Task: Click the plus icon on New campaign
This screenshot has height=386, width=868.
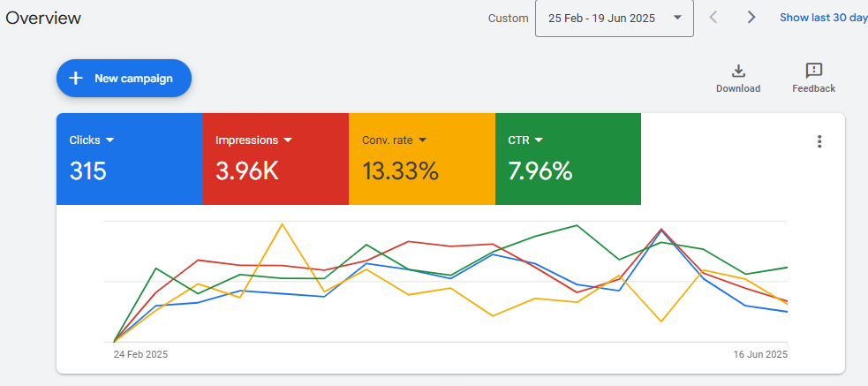Action: (x=76, y=79)
